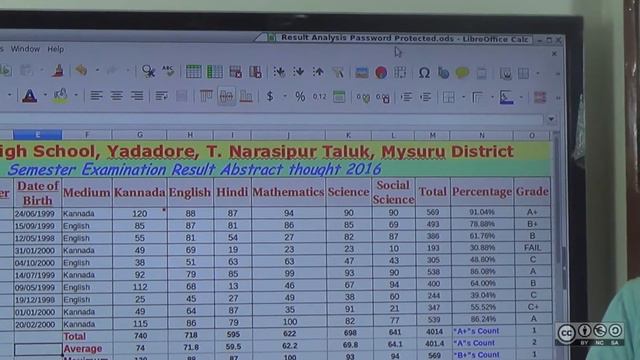
Task: Toggle the highlighted Center Vertically button
Action: click(227, 96)
